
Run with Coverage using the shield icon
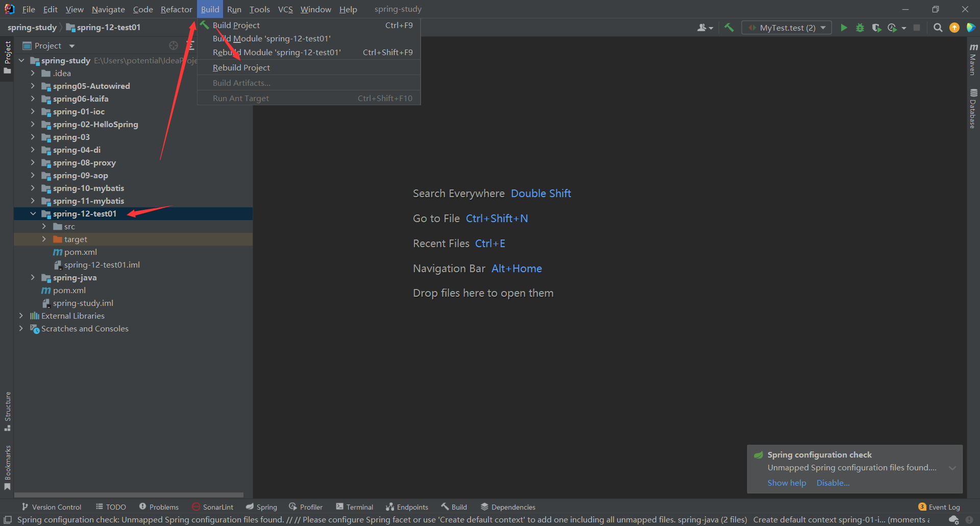pos(877,28)
